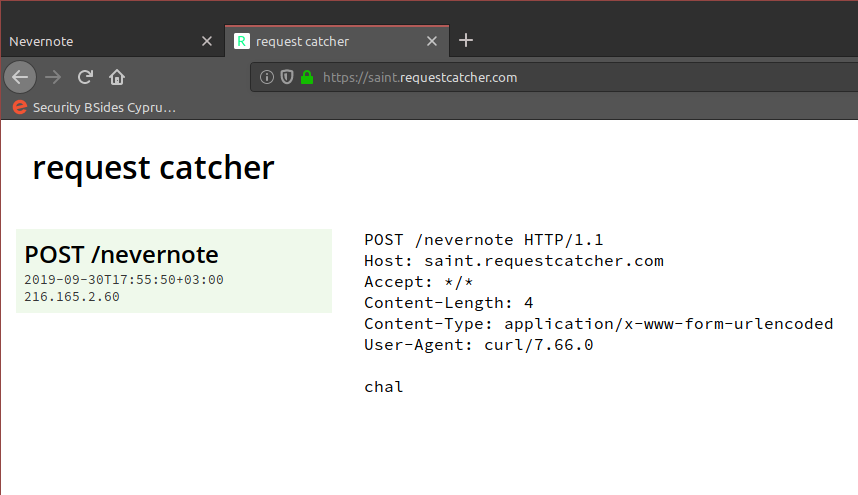
Task: Open Security BSides Cyprus bookmark
Action: coord(104,107)
